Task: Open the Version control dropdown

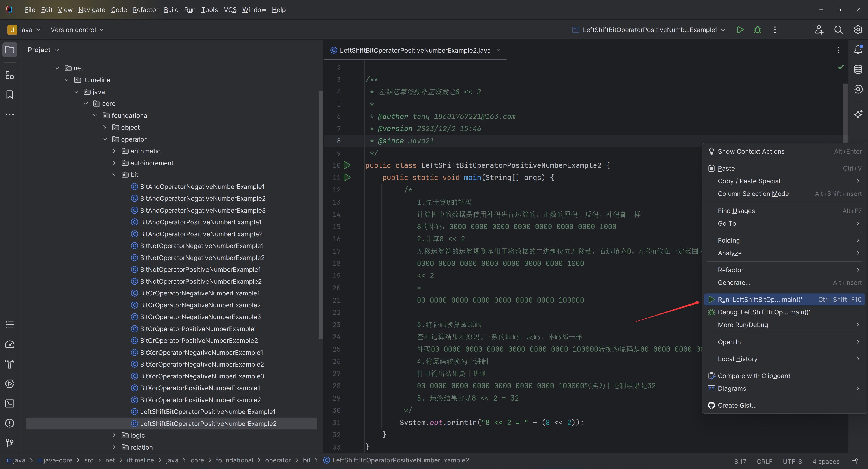Action: (x=77, y=30)
